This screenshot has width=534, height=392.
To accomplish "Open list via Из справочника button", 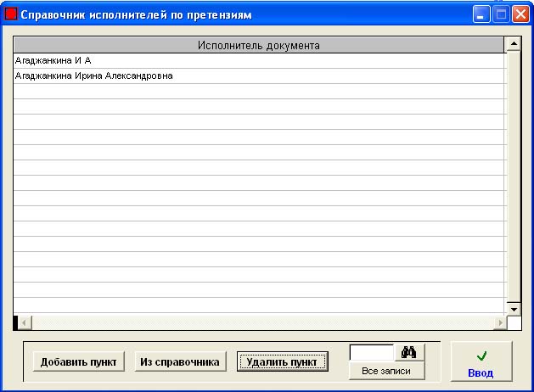I will click(x=180, y=361).
